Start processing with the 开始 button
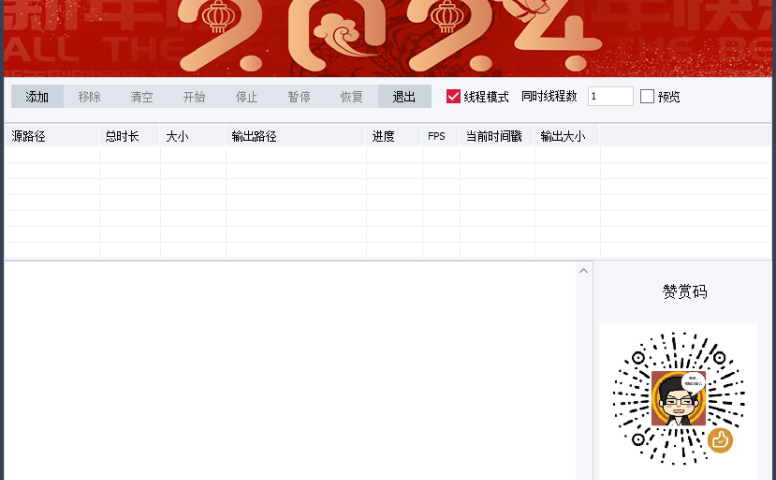 194,96
